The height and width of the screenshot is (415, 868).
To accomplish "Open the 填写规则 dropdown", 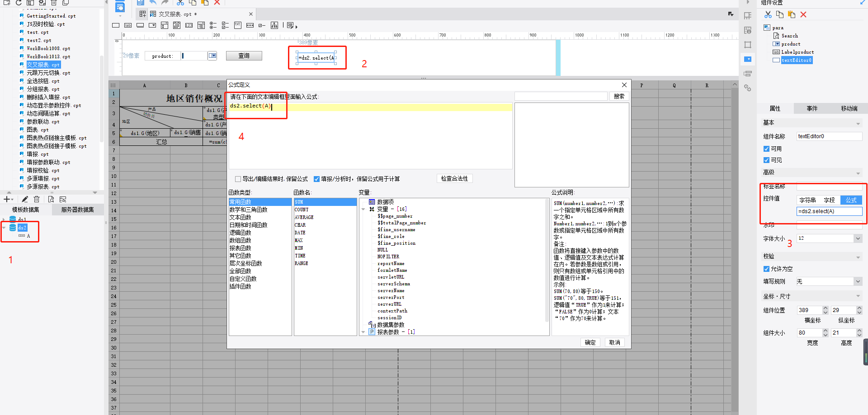I will click(x=858, y=281).
